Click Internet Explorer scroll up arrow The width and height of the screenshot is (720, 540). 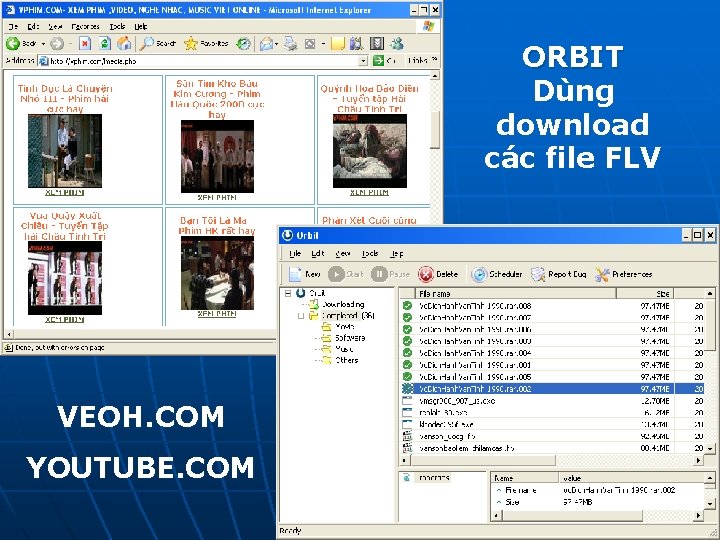[x=435, y=75]
